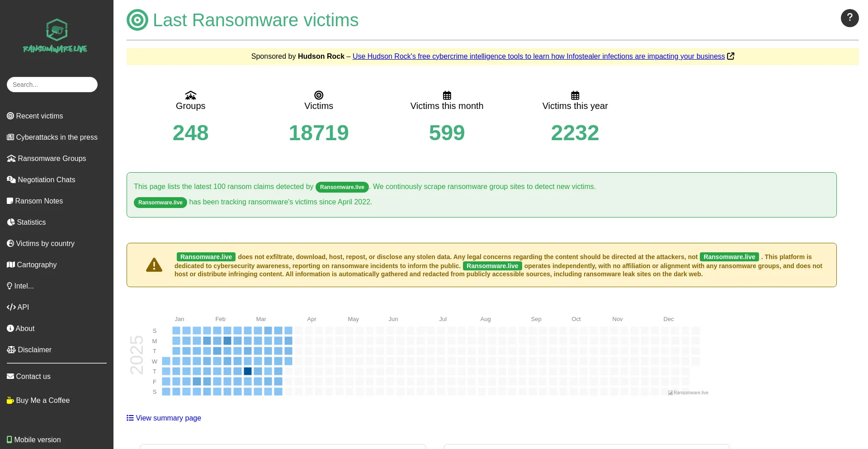
Task: Click the Negotiation Chats speech bubble icon
Action: (11, 180)
